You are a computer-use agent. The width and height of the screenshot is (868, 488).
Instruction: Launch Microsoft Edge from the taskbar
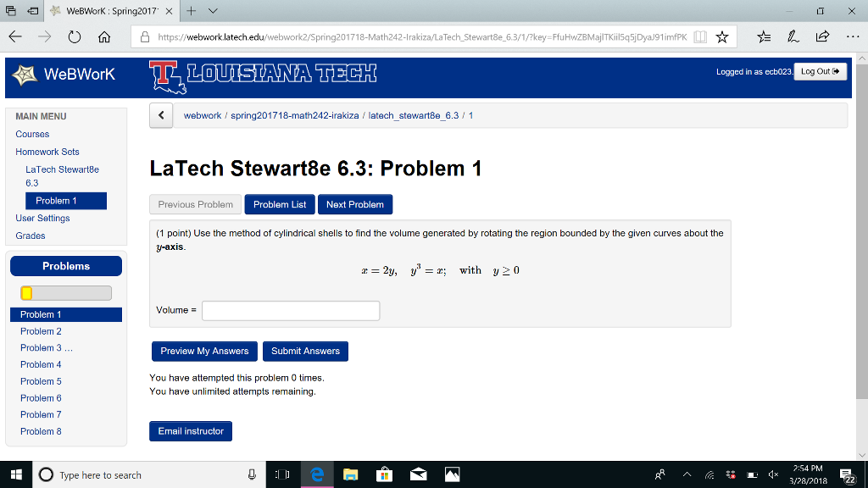pyautogui.click(x=317, y=474)
